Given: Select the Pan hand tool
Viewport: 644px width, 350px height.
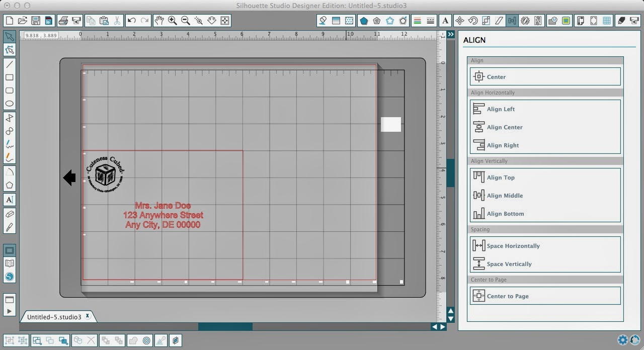Looking at the screenshot, I should point(159,21).
